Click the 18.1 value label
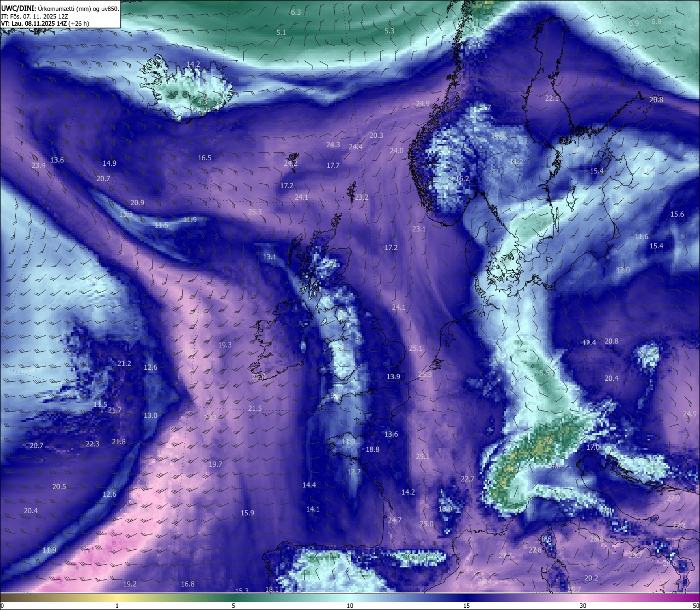The image size is (700, 610). 272,590
